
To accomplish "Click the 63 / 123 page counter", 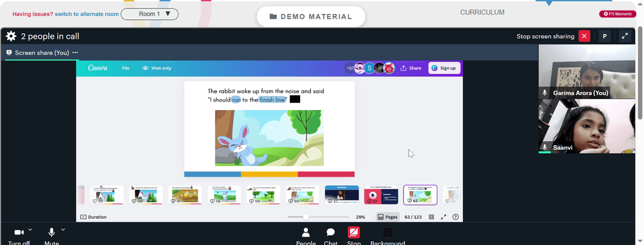I will point(413,217).
